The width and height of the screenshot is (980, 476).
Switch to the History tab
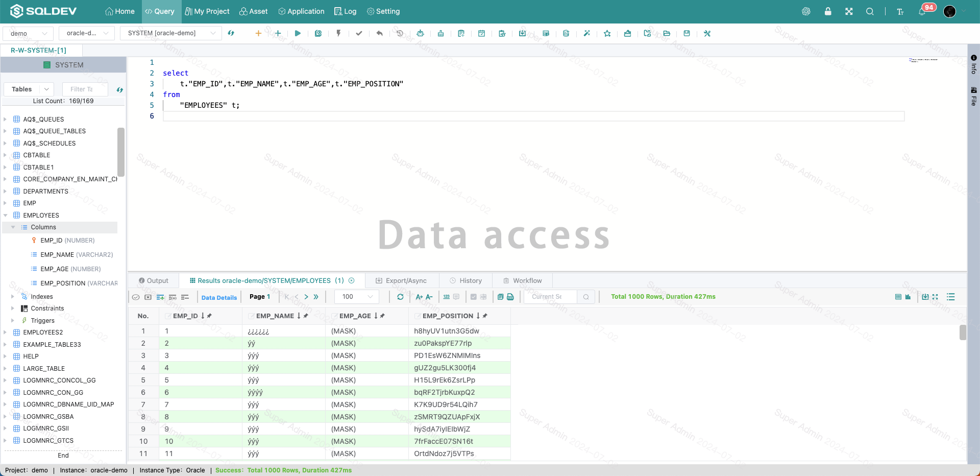(x=465, y=281)
